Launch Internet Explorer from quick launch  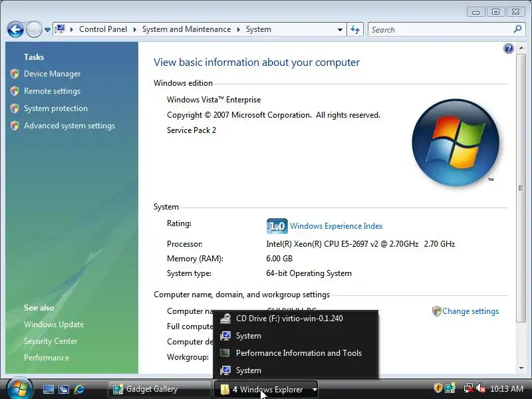79,389
